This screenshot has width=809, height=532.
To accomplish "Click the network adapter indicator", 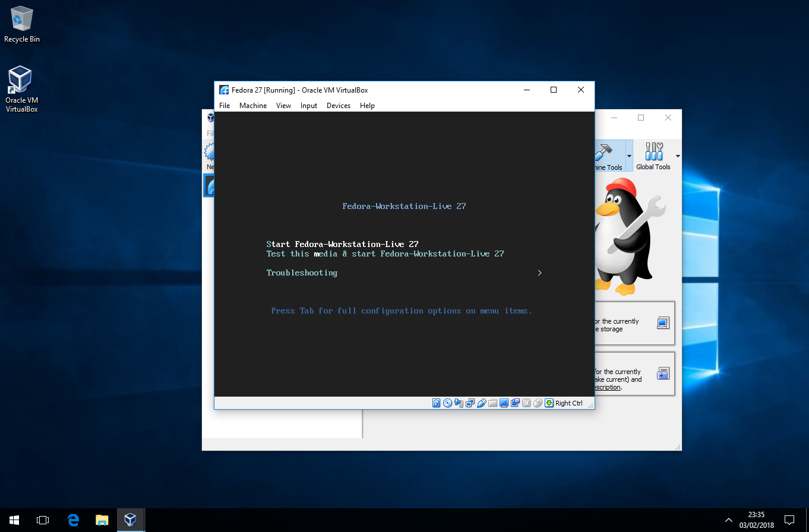I will click(x=470, y=403).
